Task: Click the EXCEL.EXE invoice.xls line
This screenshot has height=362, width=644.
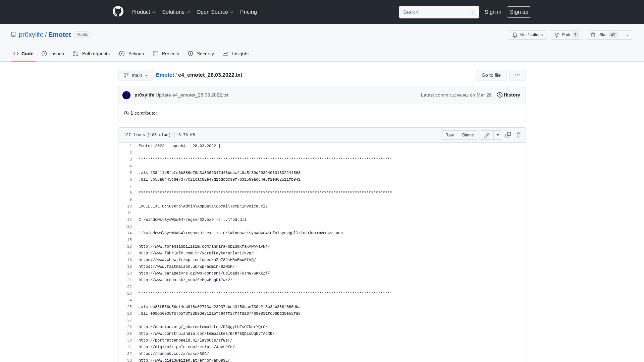Action: pos(203,206)
